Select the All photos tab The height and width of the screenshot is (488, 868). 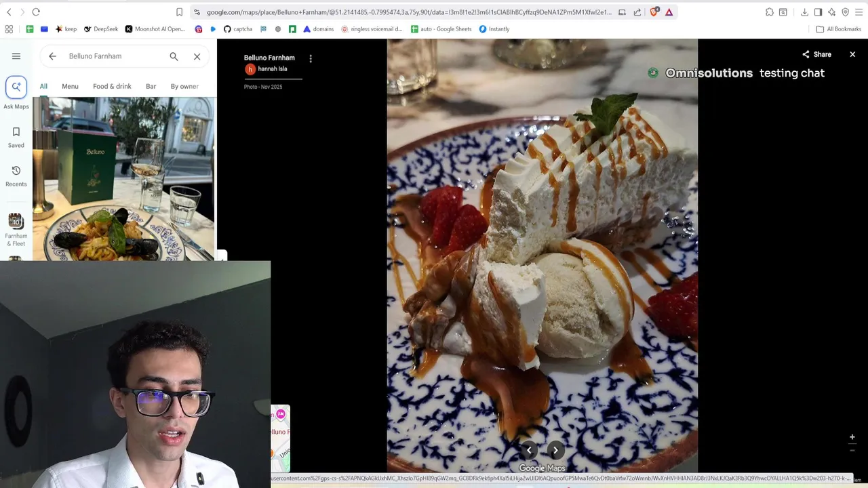43,87
